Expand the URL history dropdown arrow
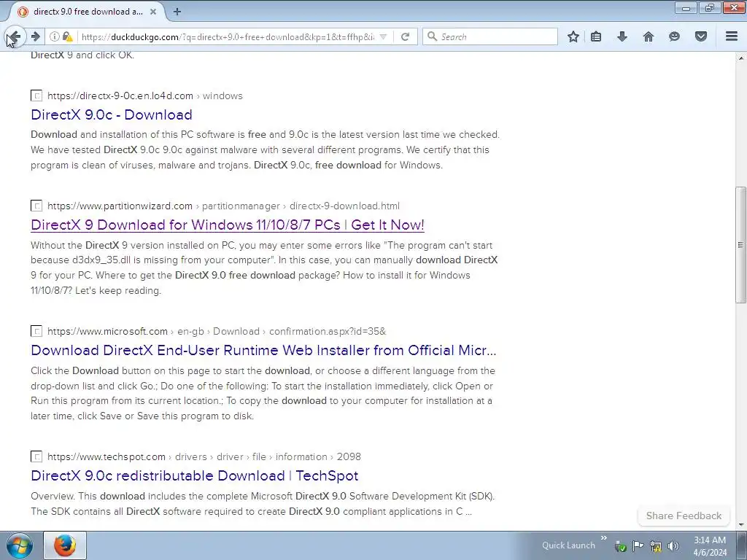The height and width of the screenshot is (560, 747). [x=384, y=36]
